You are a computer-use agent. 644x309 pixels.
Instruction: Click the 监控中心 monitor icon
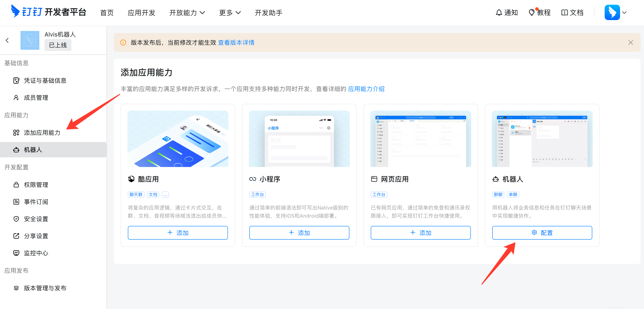point(16,253)
